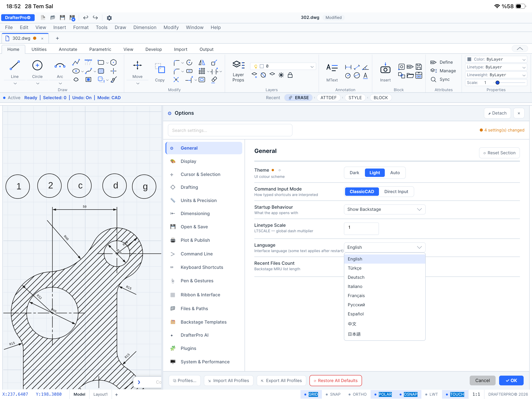Image resolution: width=532 pixels, height=399 pixels.
Task: Click the freeze layer snowflake icon
Action: coord(281,75)
